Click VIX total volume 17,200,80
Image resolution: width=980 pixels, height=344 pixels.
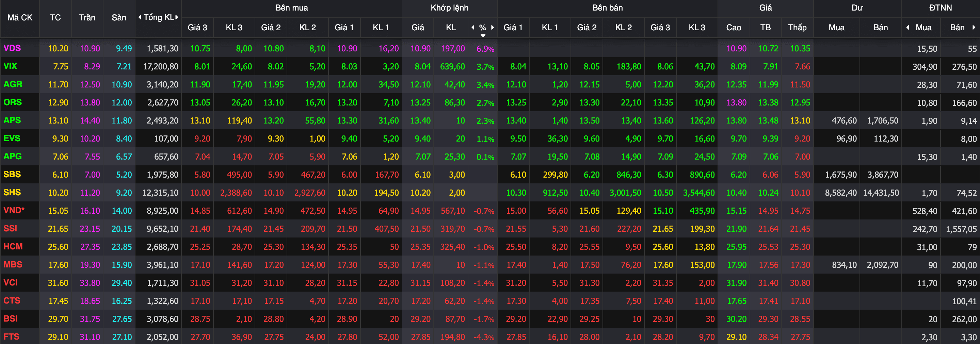pyautogui.click(x=161, y=66)
